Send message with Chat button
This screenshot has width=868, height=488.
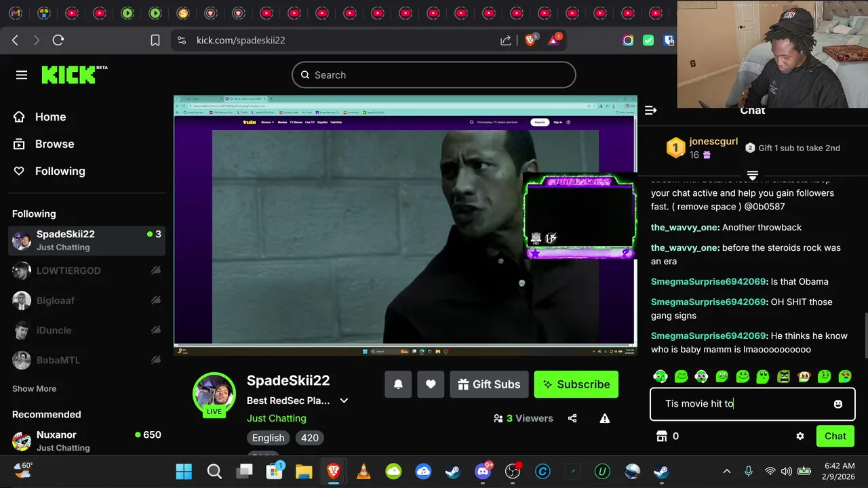click(x=835, y=436)
